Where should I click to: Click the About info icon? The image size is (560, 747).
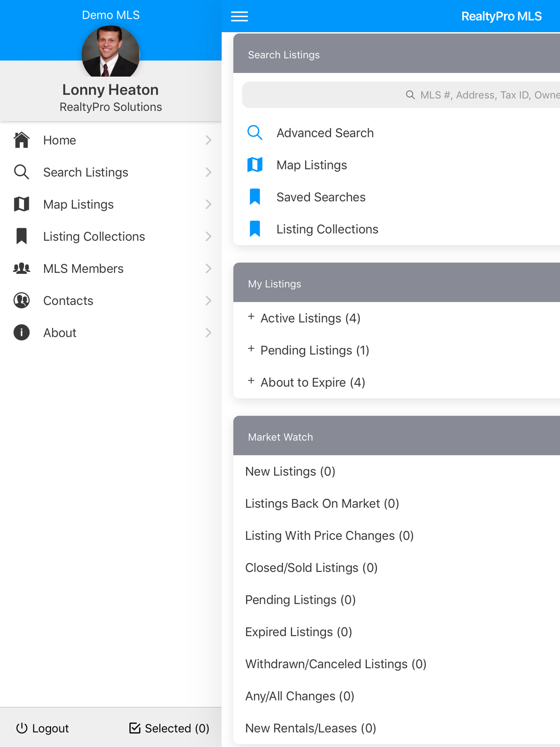[x=22, y=332]
